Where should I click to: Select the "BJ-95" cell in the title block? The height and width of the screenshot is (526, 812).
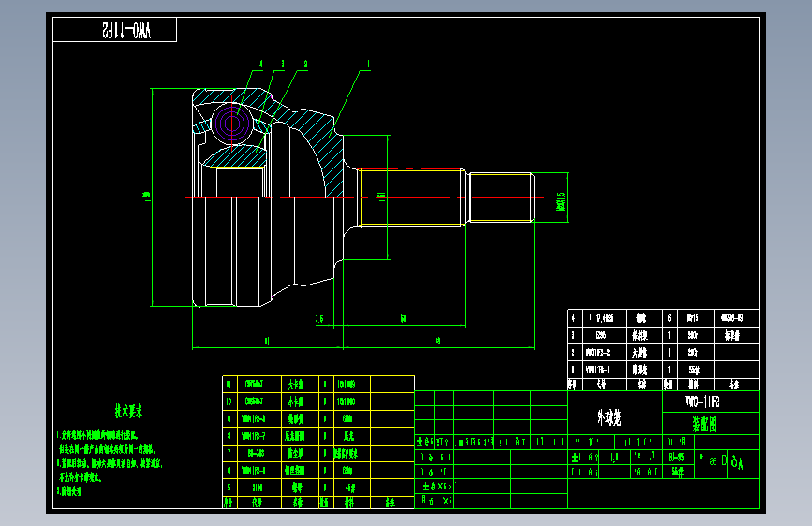pos(676,457)
